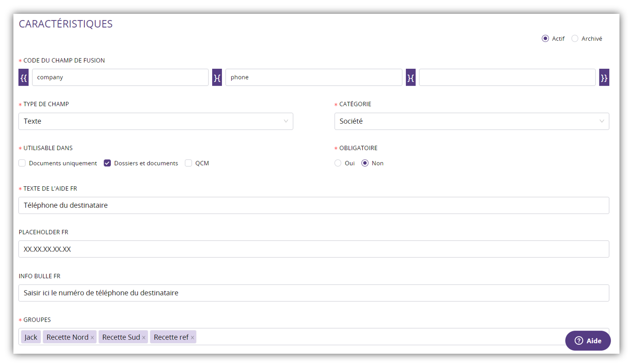640x364 pixels.
Task: Remove the Recette Nord group tag
Action: (92, 338)
